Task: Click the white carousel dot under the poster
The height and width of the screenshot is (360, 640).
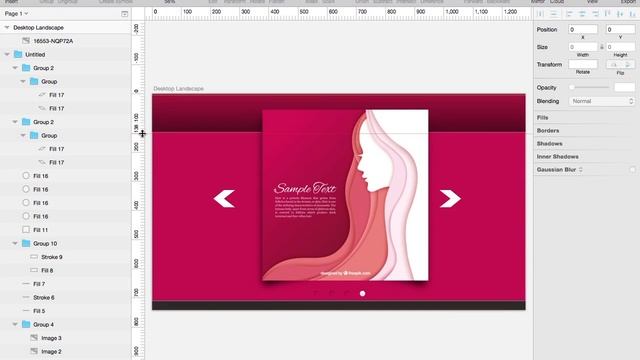Action: tap(362, 293)
